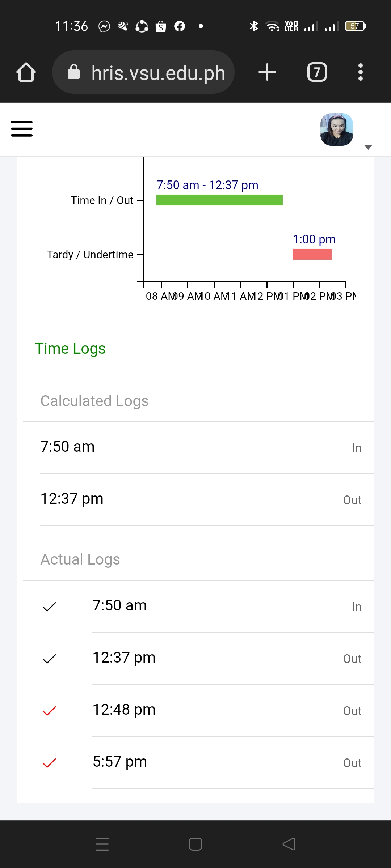Open the hamburger navigation menu
Viewport: 391px width, 868px height.
tap(22, 129)
